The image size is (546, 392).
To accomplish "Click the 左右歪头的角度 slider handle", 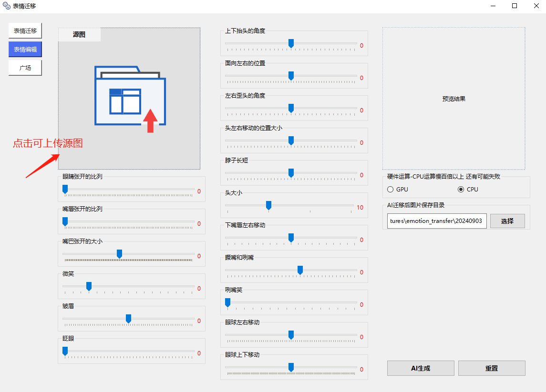I will click(291, 108).
